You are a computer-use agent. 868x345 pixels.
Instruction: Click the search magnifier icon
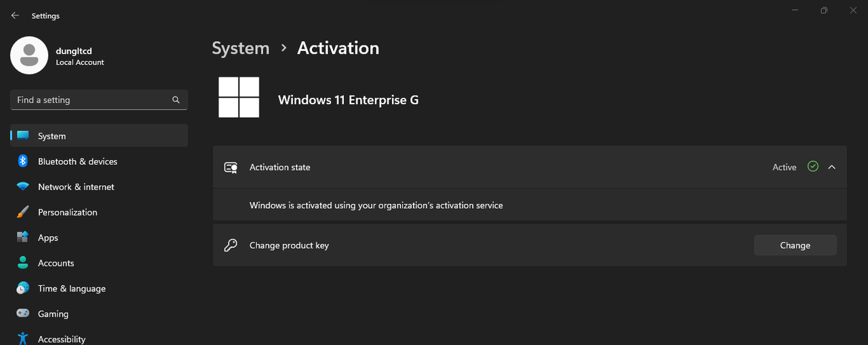coord(176,100)
